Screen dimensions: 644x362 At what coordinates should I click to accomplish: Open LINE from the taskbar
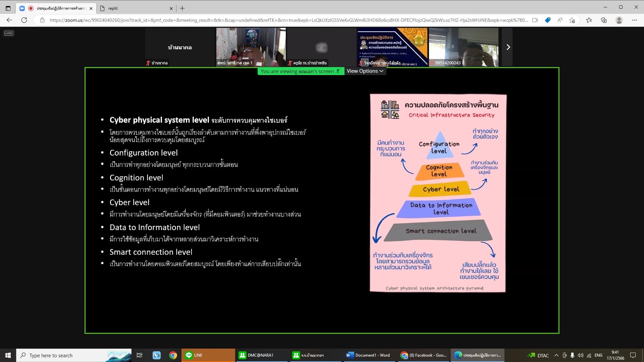click(x=208, y=355)
